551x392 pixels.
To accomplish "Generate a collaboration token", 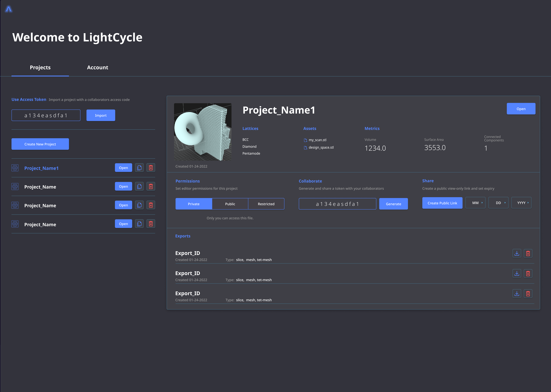I will [394, 204].
